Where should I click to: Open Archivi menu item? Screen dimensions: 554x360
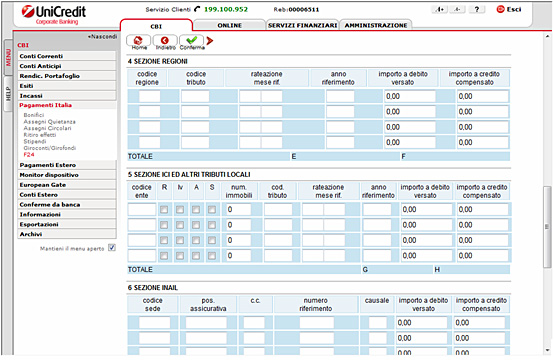pyautogui.click(x=67, y=234)
